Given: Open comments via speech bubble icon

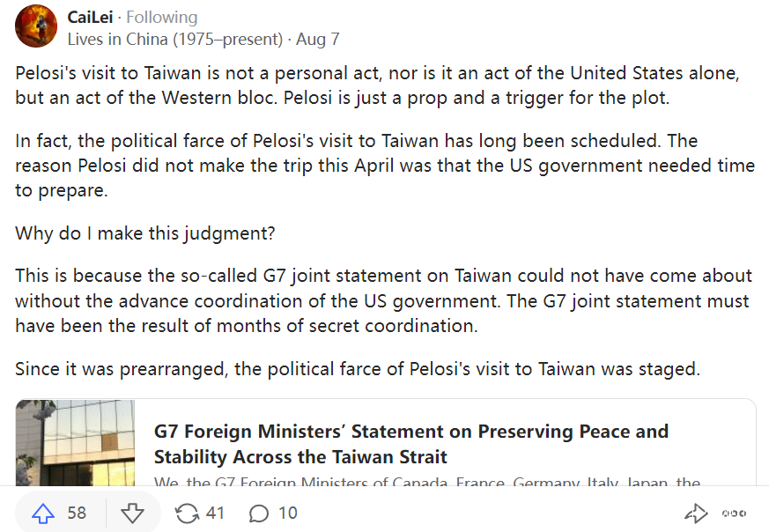Looking at the screenshot, I should click(x=259, y=513).
